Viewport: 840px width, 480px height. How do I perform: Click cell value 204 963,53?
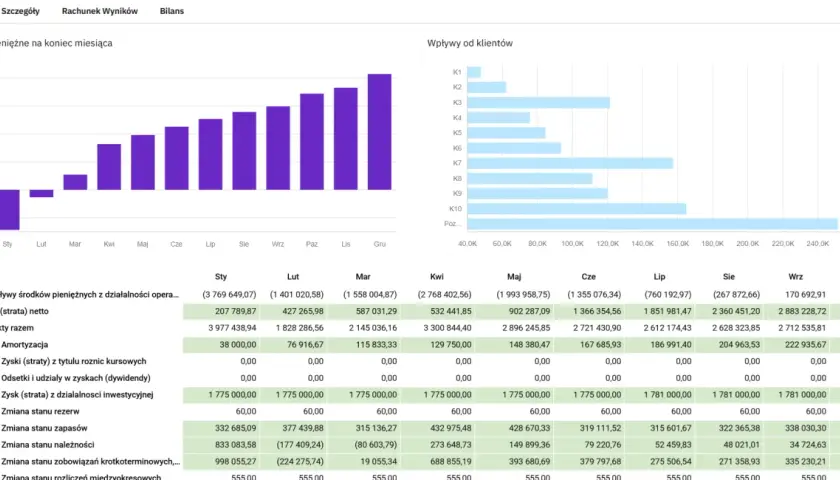coord(739,344)
